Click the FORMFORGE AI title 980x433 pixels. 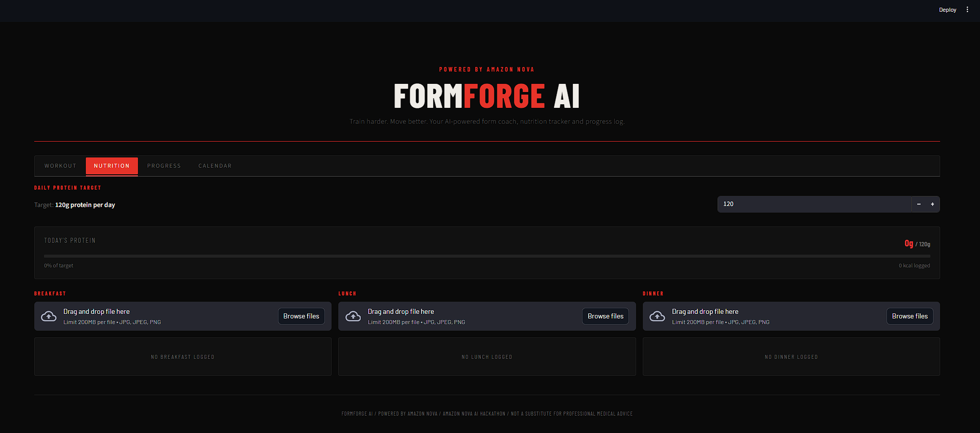pos(487,96)
